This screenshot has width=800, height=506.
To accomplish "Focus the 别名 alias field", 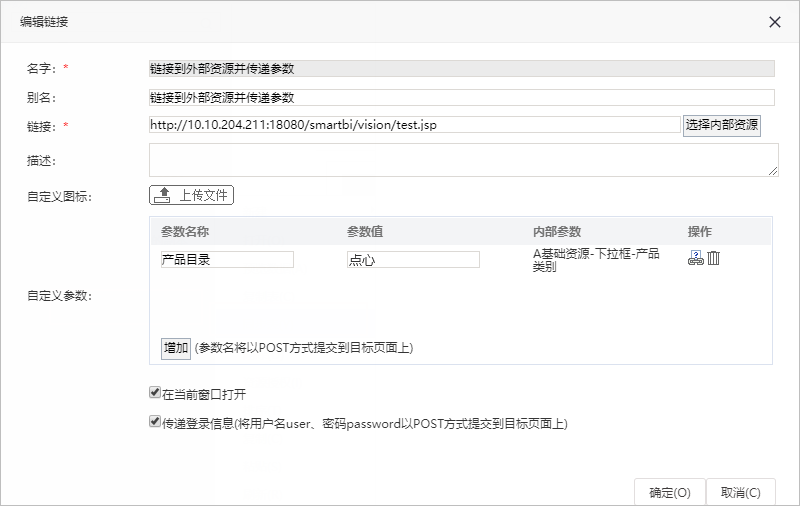I will (x=462, y=97).
